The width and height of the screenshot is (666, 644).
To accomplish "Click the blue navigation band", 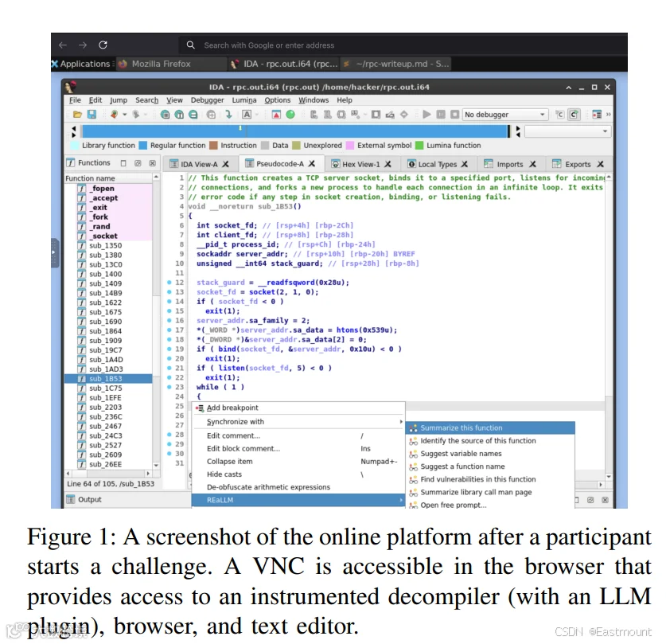I will tap(295, 131).
